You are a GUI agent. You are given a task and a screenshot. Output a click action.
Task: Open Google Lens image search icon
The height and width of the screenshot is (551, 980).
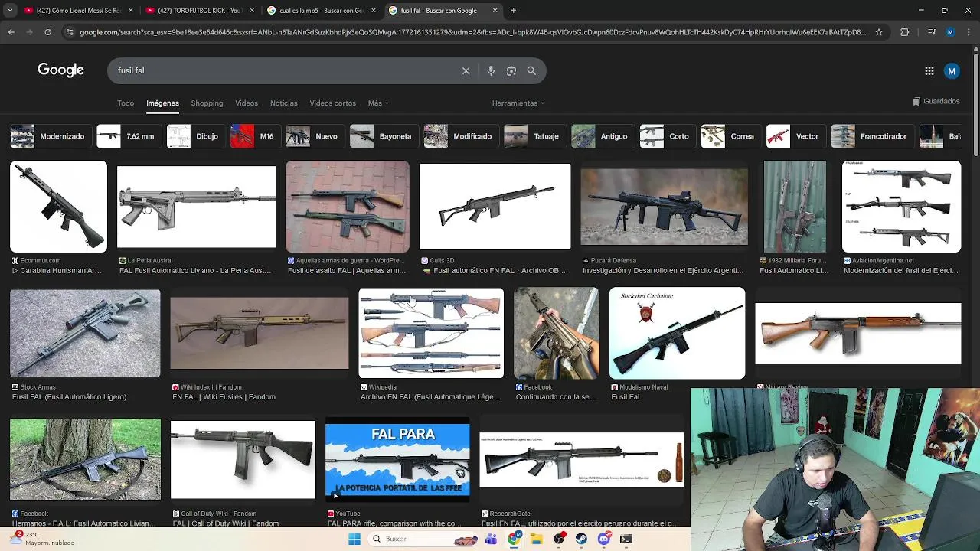click(x=511, y=70)
